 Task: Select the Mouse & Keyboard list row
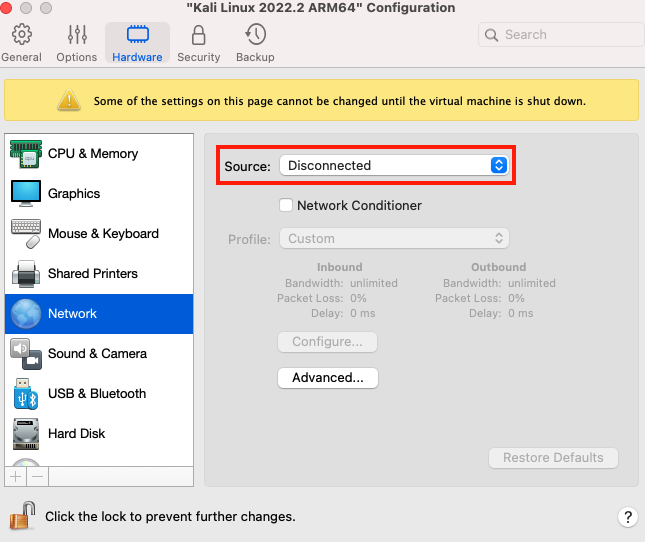(99, 234)
